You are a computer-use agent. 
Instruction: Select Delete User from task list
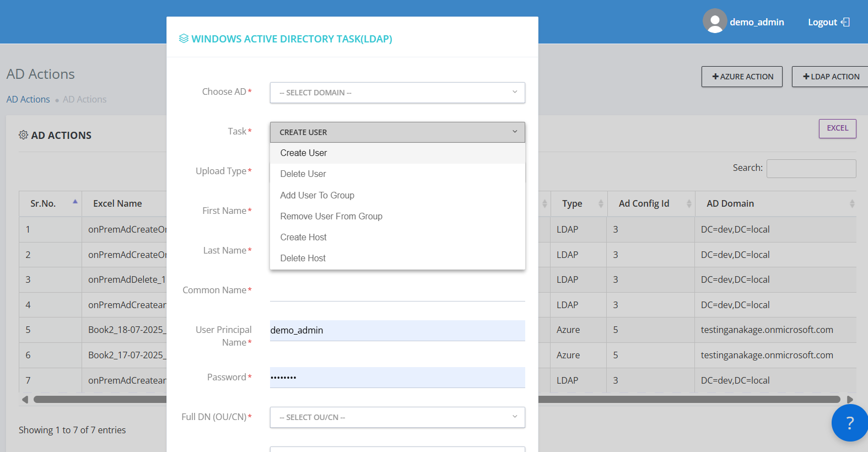303,174
